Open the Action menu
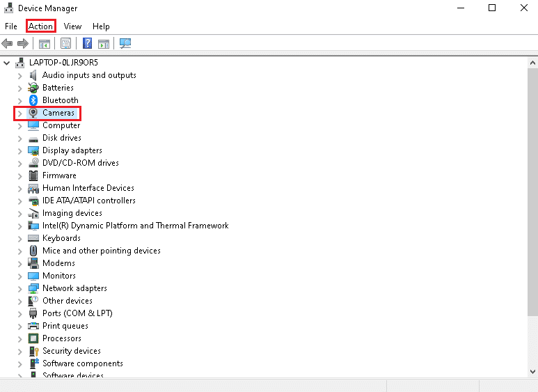 coord(40,26)
